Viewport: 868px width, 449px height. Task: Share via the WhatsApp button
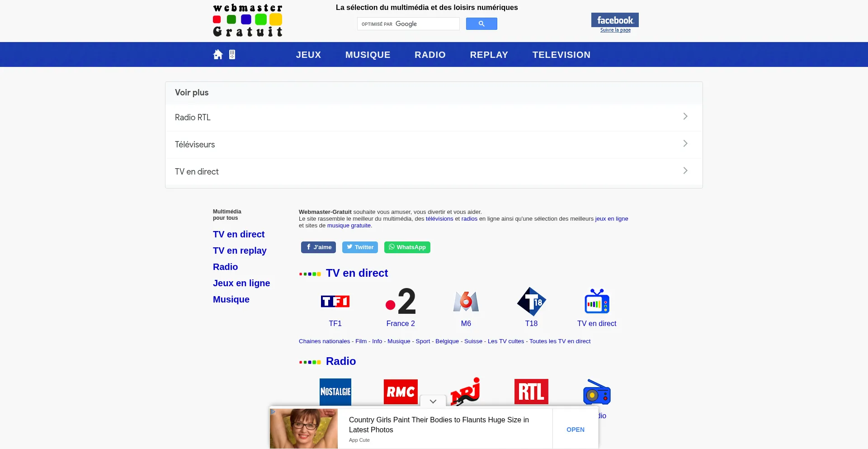[407, 247]
